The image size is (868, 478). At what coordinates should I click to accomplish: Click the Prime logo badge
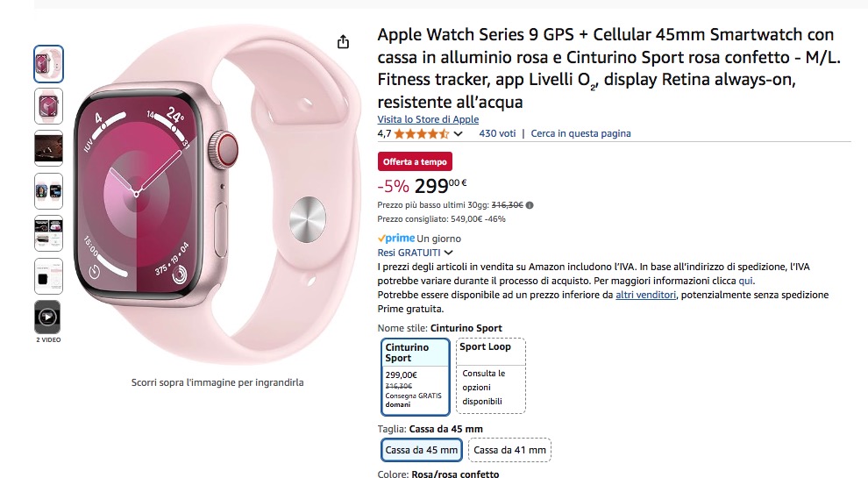point(396,239)
